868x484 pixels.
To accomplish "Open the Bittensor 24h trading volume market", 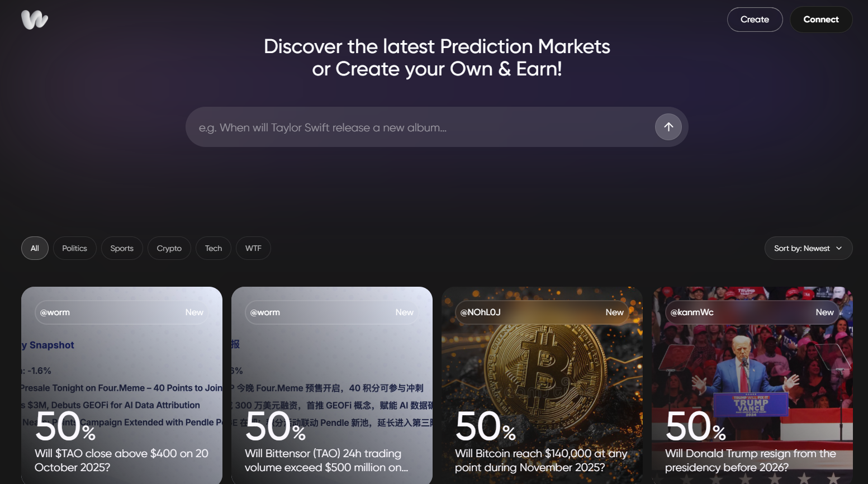I will pos(332,386).
